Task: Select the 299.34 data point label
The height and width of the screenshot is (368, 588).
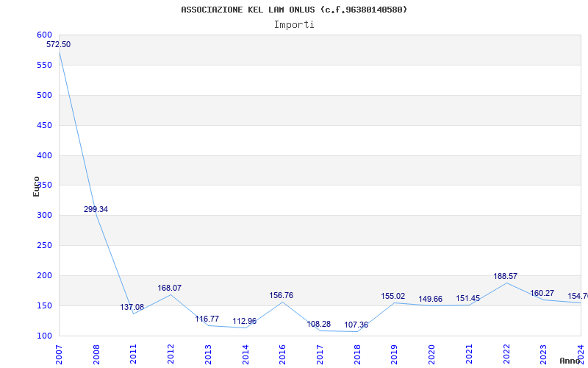Action: pos(96,210)
